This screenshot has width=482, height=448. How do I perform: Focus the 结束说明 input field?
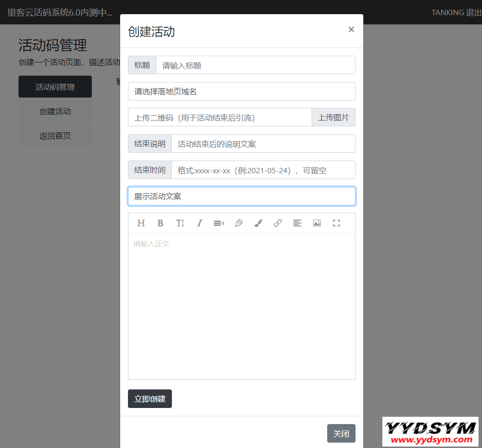tap(263, 144)
